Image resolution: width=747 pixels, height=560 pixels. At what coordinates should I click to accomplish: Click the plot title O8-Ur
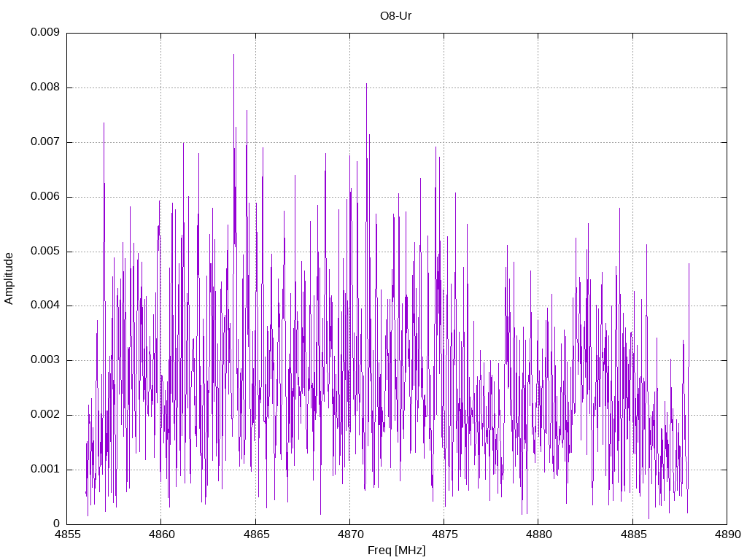[395, 16]
